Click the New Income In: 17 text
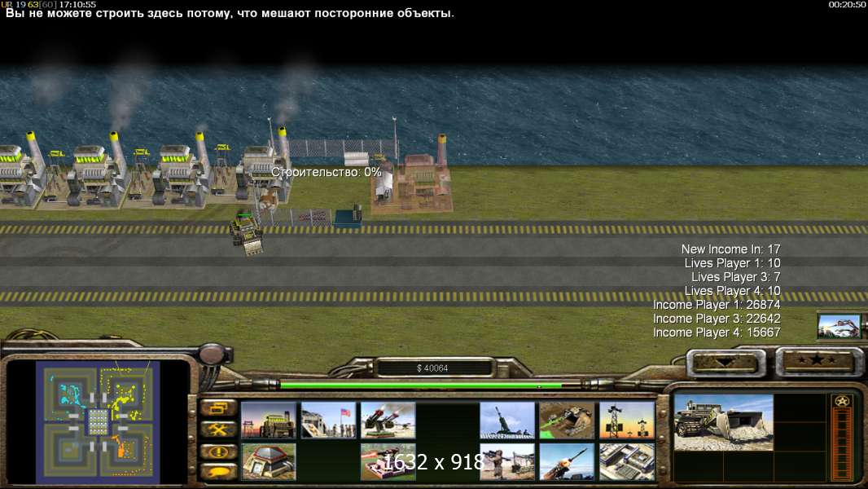 click(730, 249)
